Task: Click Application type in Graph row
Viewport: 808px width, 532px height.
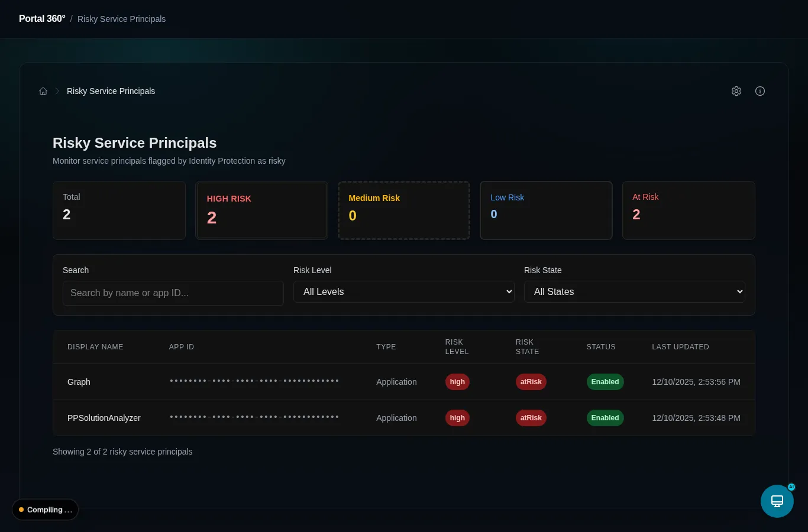Action: click(x=396, y=382)
